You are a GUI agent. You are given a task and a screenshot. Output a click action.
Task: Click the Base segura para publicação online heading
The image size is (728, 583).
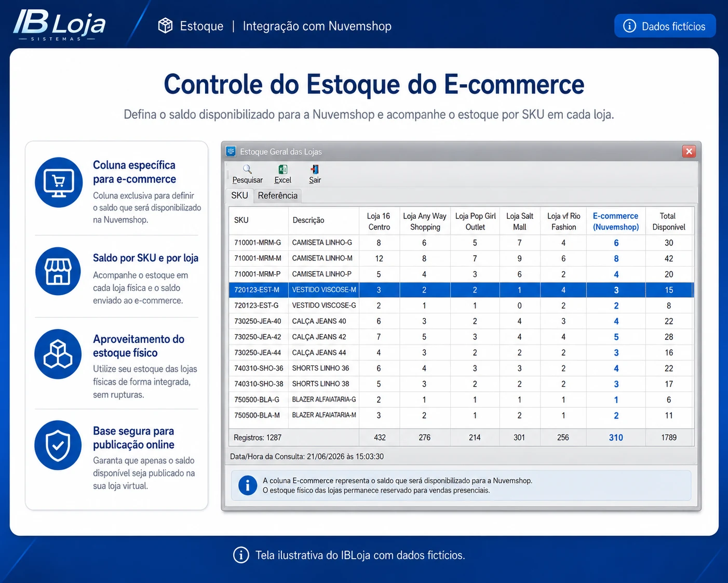tap(133, 438)
